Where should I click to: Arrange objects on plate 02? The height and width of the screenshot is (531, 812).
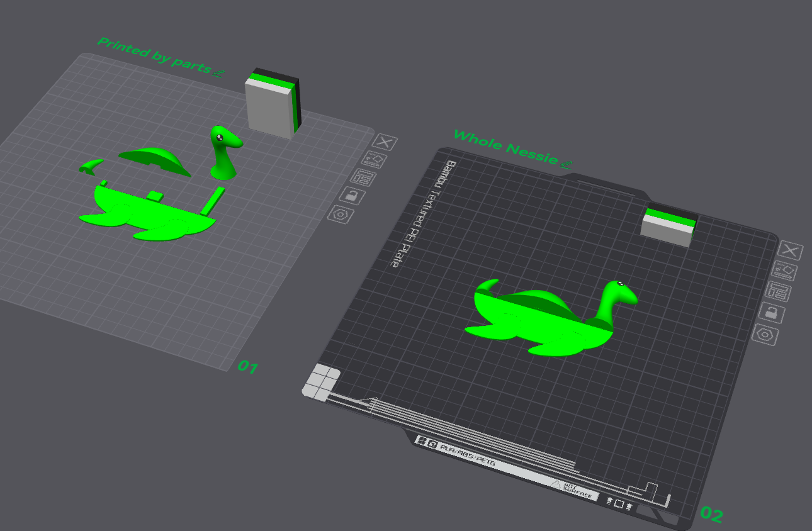click(x=779, y=292)
